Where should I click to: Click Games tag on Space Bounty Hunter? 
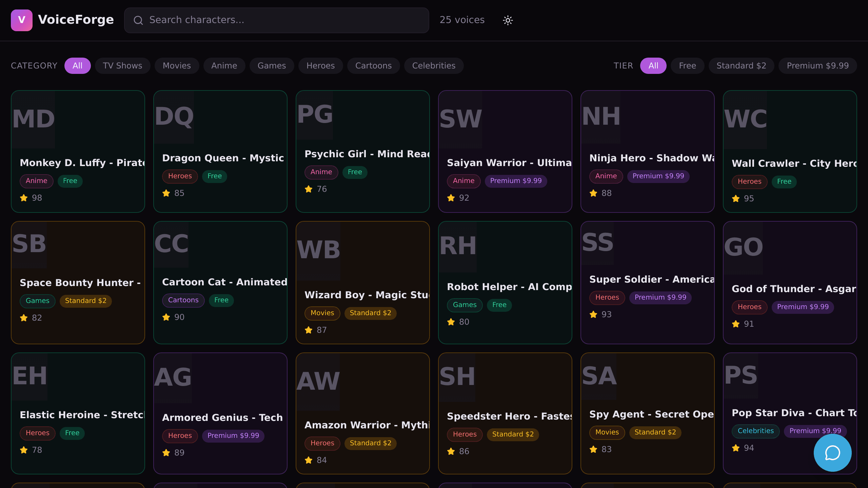[x=37, y=301]
